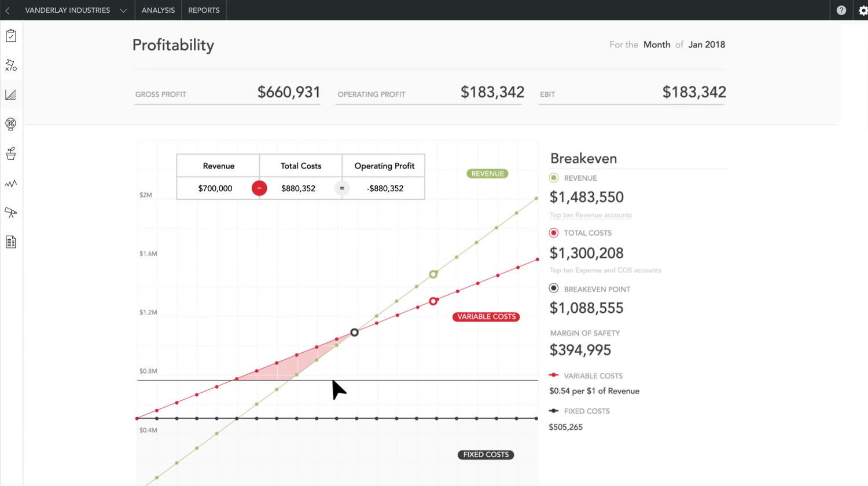Click the telescope icon in sidebar
868x486 pixels.
click(x=11, y=213)
